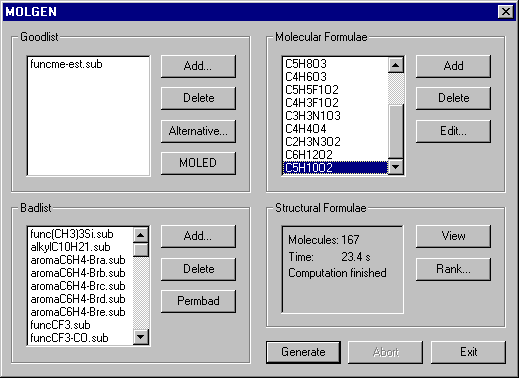
Task: Select formula C4H6O3 in list
Action: click(x=335, y=77)
